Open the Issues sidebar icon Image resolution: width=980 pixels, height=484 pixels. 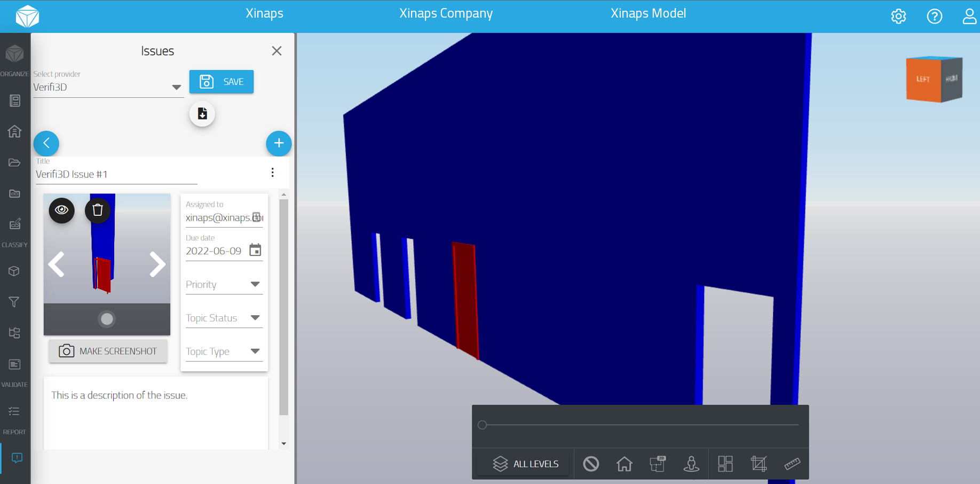click(17, 458)
